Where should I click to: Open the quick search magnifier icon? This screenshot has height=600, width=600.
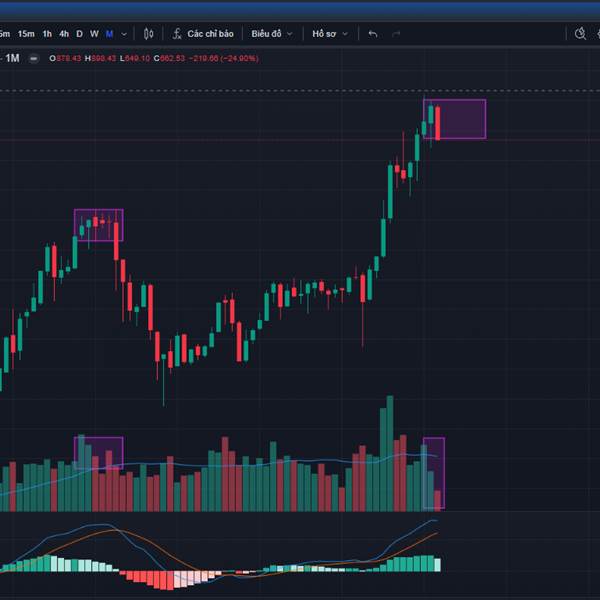tap(580, 34)
